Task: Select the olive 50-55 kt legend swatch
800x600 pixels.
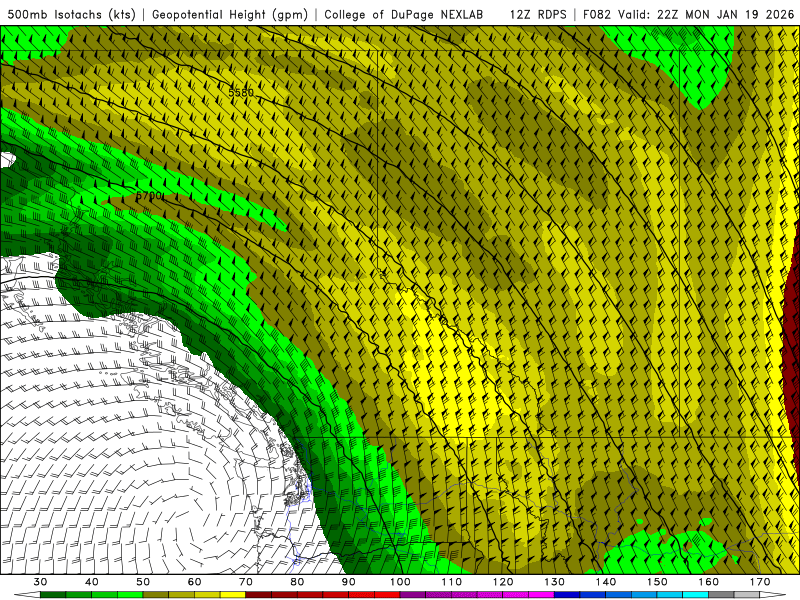Action: point(156,595)
